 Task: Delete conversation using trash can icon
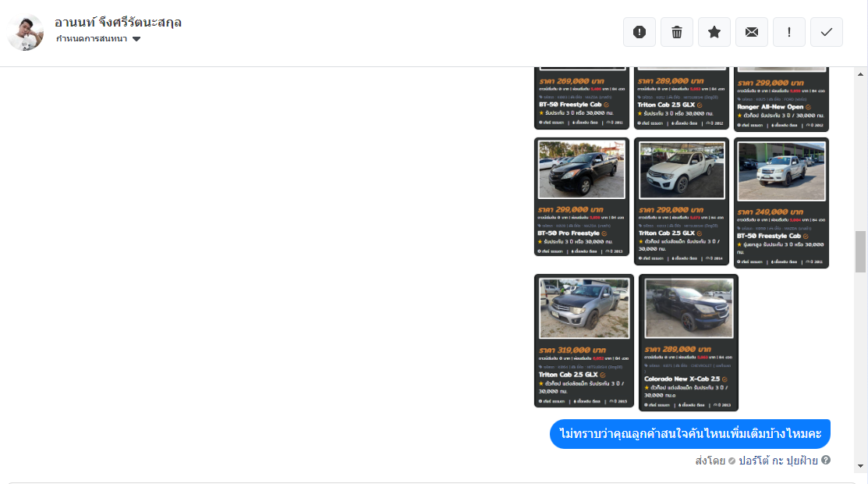coord(676,32)
